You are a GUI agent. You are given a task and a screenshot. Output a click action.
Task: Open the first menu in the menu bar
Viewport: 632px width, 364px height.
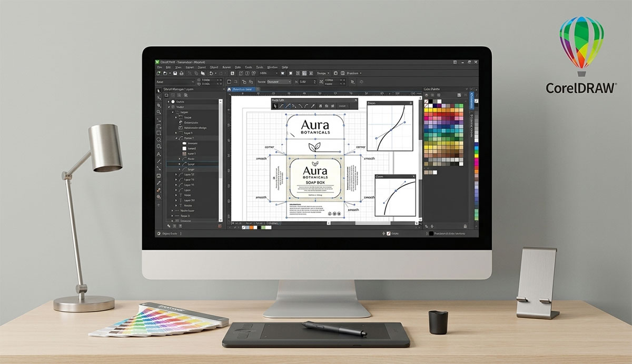click(160, 67)
